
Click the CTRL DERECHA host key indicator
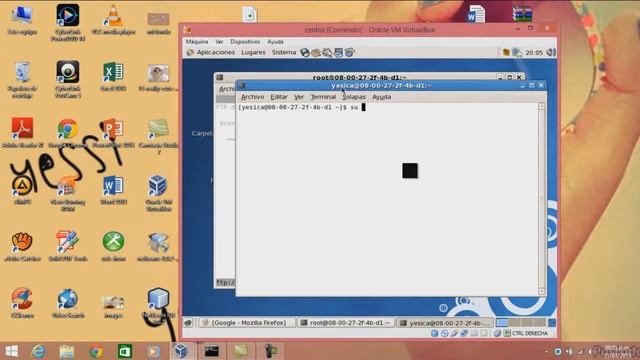point(529,333)
